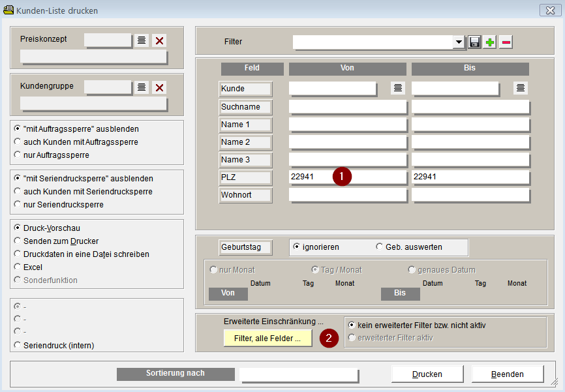Focus the Kunde Bis input field
The image size is (565, 392).
click(455, 88)
